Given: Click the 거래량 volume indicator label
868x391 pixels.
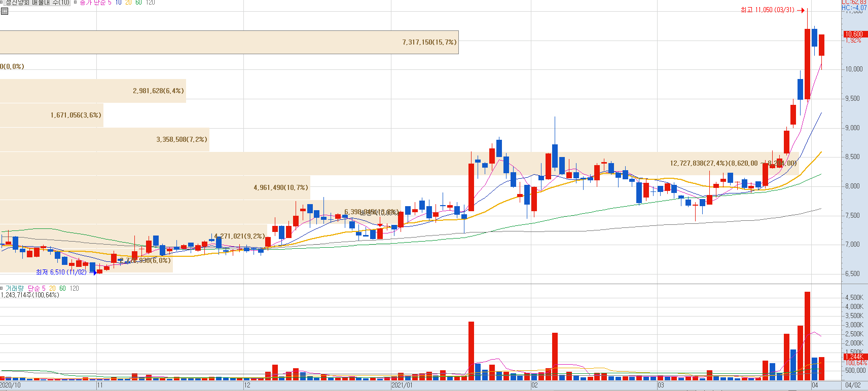Looking at the screenshot, I should [15, 288].
